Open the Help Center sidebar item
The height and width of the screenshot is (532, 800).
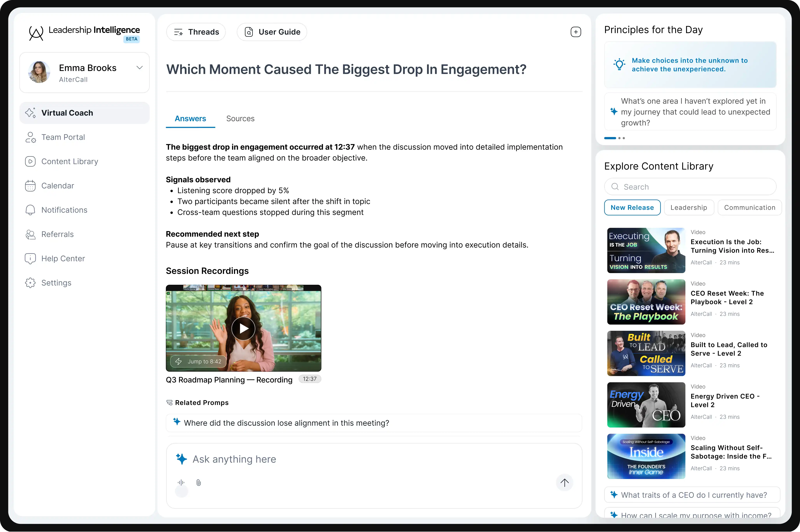coord(63,259)
